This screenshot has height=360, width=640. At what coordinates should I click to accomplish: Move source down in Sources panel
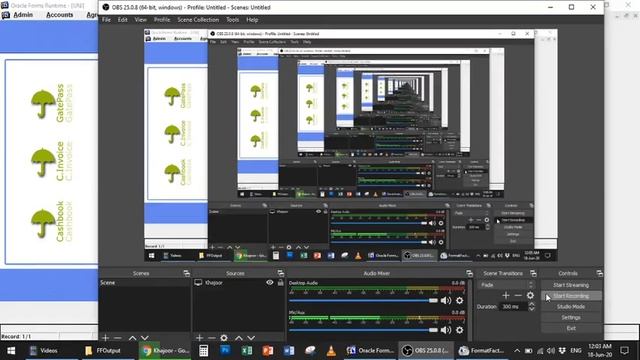pyautogui.click(x=251, y=338)
